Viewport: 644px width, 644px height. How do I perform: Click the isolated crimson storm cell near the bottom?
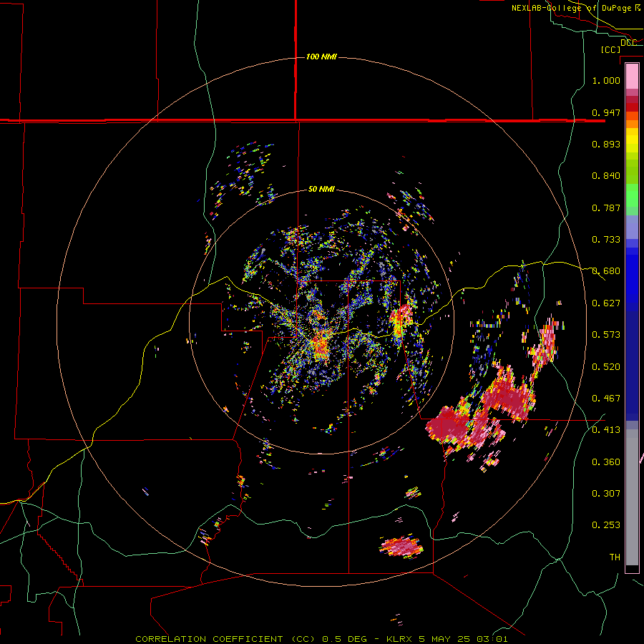coord(401,547)
